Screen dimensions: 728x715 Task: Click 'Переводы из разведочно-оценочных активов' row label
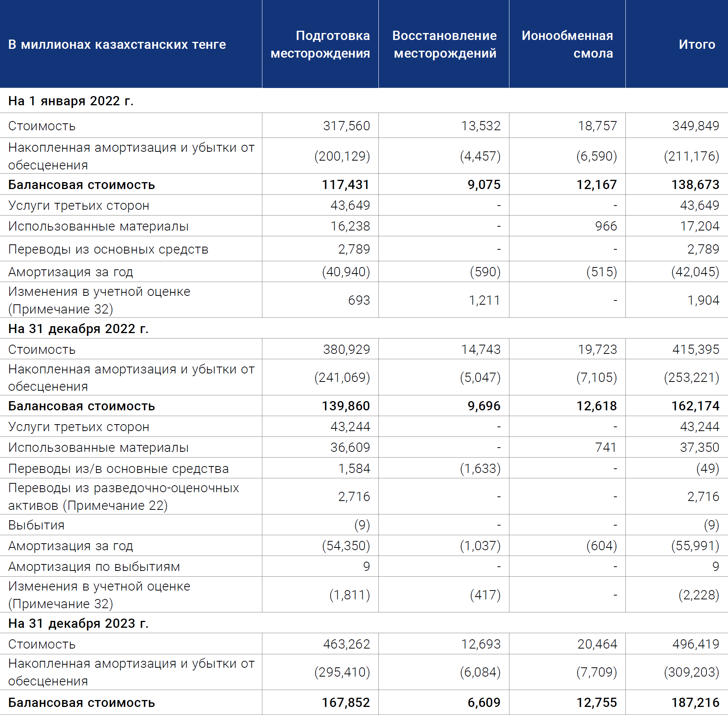tap(123, 497)
